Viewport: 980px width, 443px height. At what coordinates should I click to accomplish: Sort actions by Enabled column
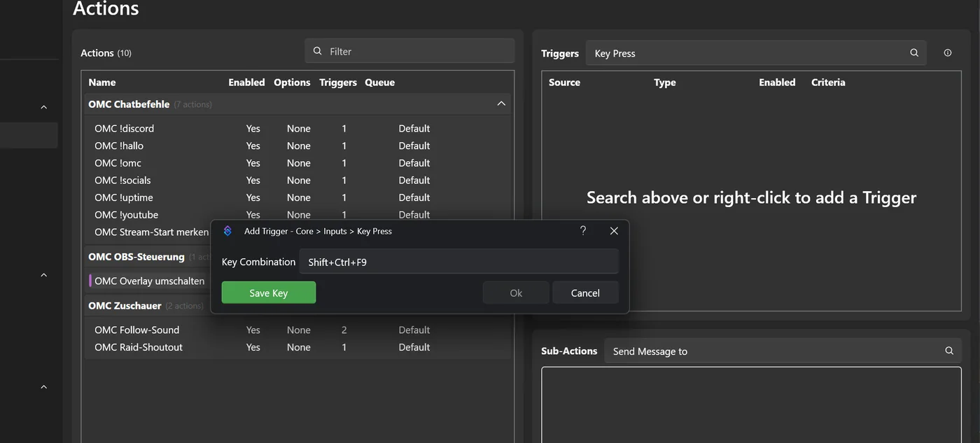(246, 83)
